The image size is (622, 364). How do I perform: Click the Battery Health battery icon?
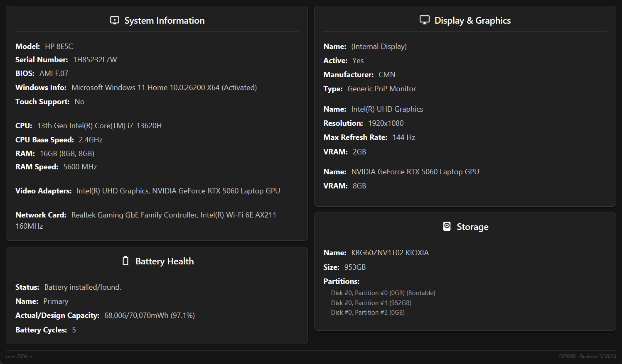pos(125,261)
